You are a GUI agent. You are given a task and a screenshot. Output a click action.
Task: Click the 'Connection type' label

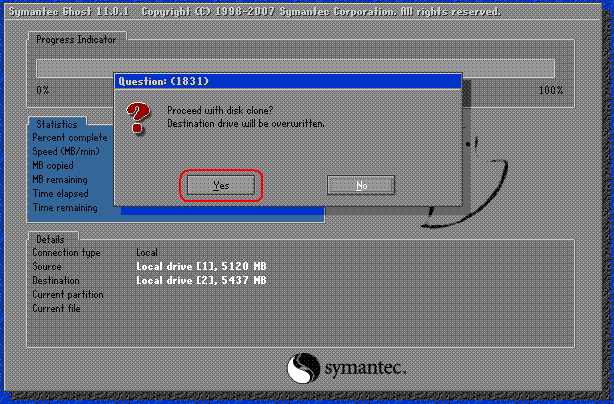click(x=66, y=253)
